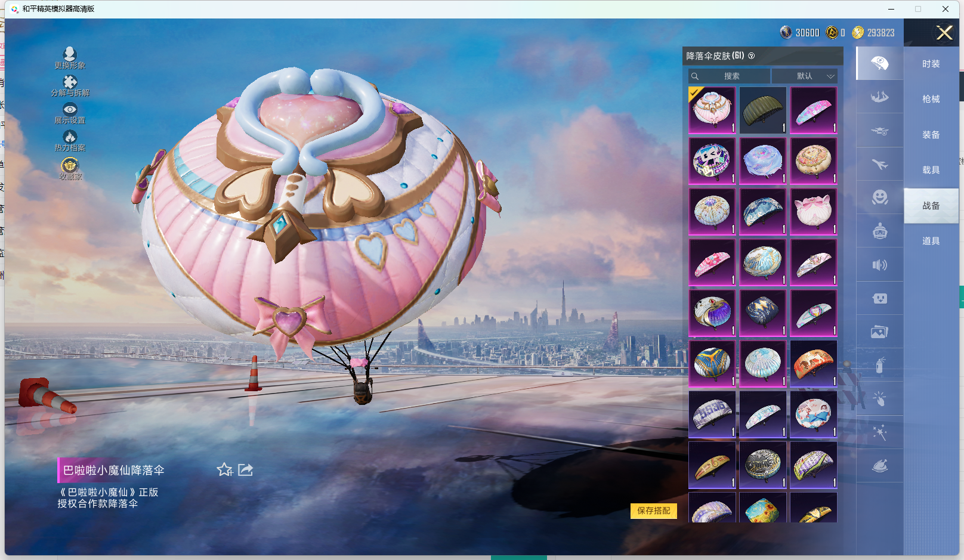Select the olive green default parachute thumbnail
This screenshot has height=560, width=964.
pos(762,110)
